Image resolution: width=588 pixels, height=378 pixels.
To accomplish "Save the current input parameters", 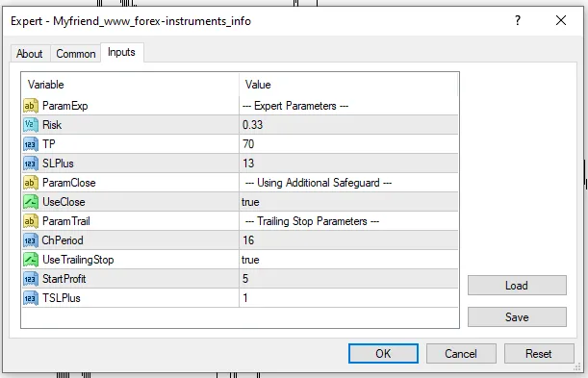I will pyautogui.click(x=517, y=317).
